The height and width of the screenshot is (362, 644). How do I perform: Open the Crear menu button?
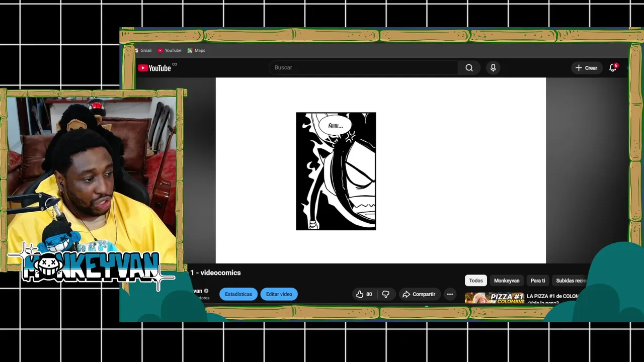click(586, 68)
